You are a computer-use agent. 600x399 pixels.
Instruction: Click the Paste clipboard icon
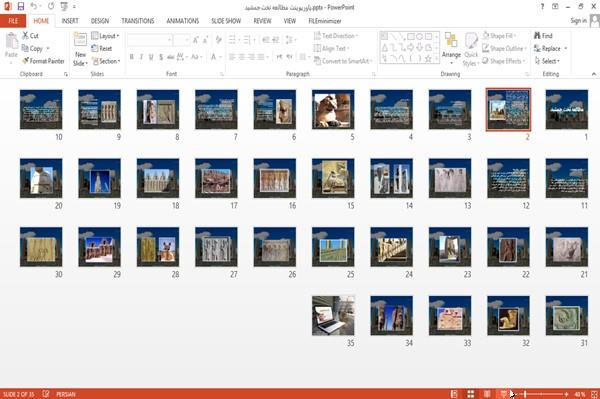11,41
